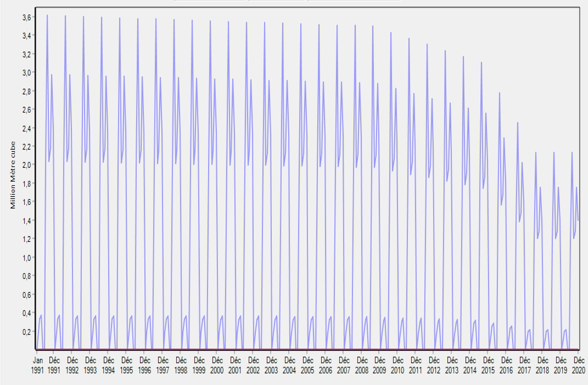This screenshot has width=588, height=385.
Task: Click the 1,4 y-axis tick label
Action: (x=26, y=221)
